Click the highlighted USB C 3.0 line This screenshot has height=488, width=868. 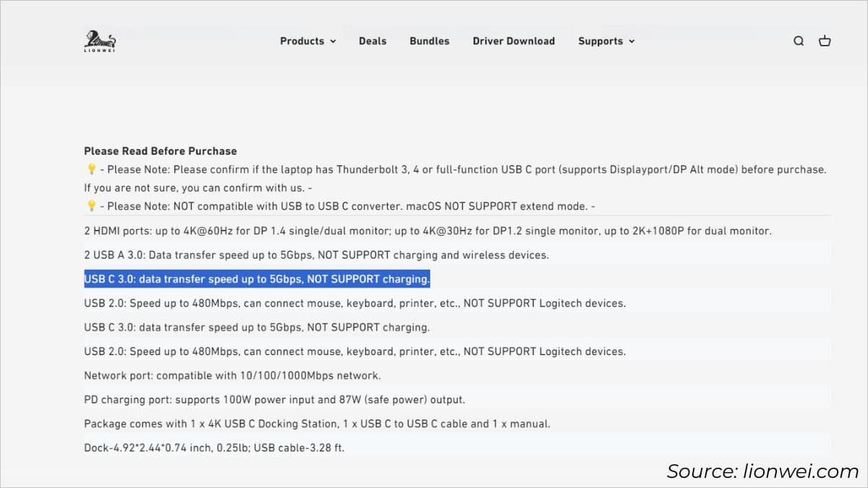click(x=257, y=279)
